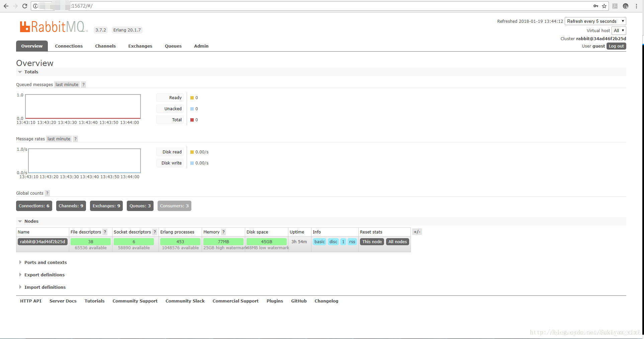Open the Tutorials footer link

click(95, 301)
